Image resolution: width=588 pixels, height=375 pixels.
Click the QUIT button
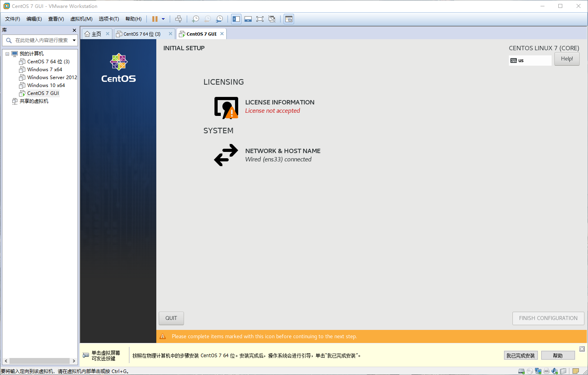171,318
